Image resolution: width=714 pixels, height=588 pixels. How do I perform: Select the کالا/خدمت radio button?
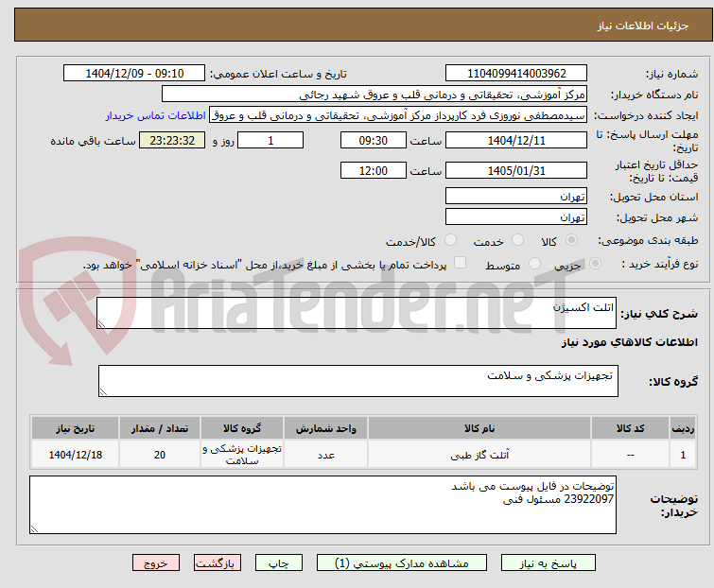pos(450,240)
